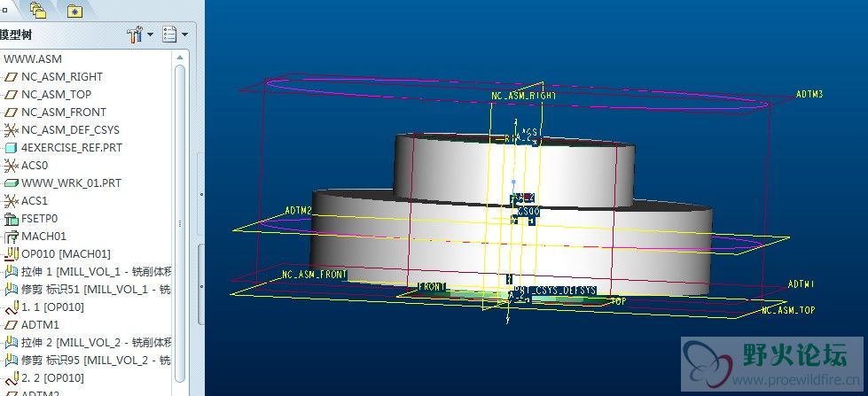Viewport: 868px width, 396px height.
Task: Click the ACS0 coordinate system icon
Action: pyautogui.click(x=11, y=166)
